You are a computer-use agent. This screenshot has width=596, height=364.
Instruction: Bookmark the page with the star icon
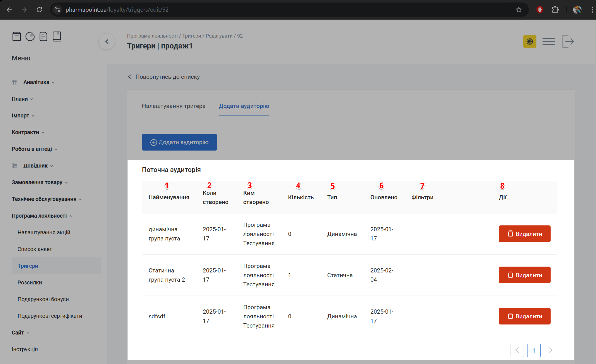pyautogui.click(x=519, y=9)
